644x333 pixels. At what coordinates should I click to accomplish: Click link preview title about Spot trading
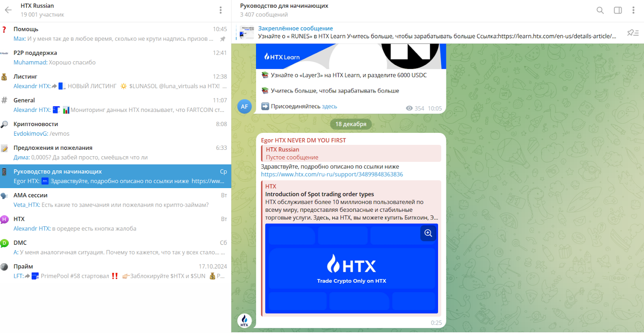[x=320, y=194]
